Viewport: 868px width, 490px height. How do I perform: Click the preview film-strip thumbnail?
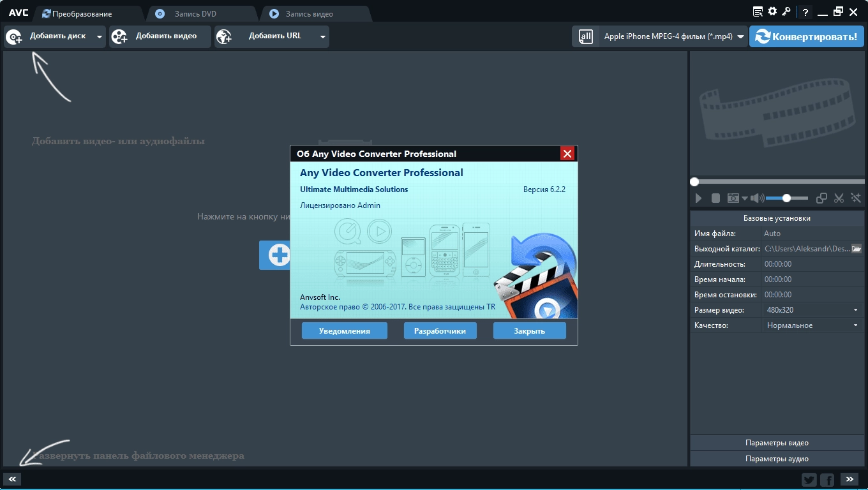point(777,114)
